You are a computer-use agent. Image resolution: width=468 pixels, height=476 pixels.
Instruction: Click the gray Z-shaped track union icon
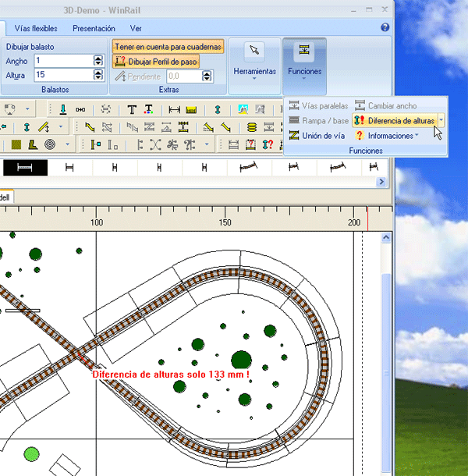pyautogui.click(x=149, y=127)
